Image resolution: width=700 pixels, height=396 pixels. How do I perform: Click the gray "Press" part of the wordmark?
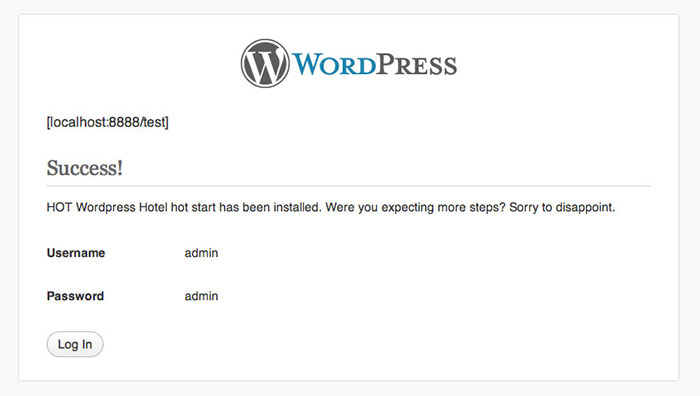pos(417,64)
